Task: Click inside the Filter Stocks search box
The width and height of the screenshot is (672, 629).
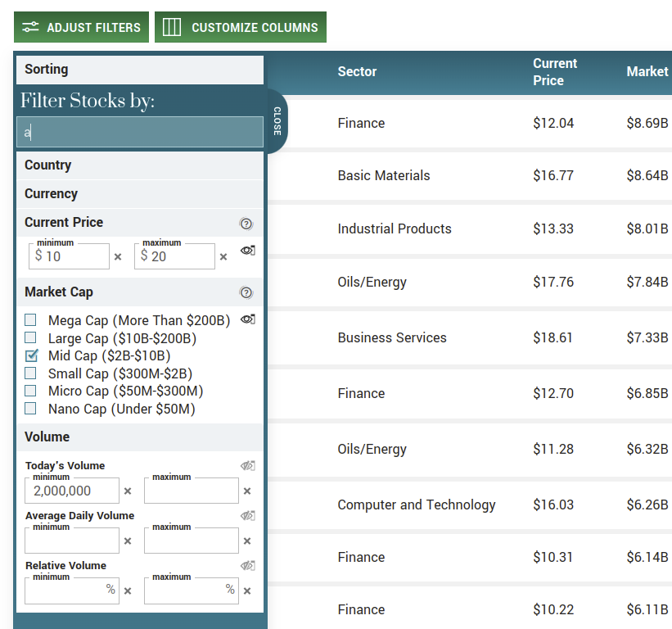Action: 139,131
